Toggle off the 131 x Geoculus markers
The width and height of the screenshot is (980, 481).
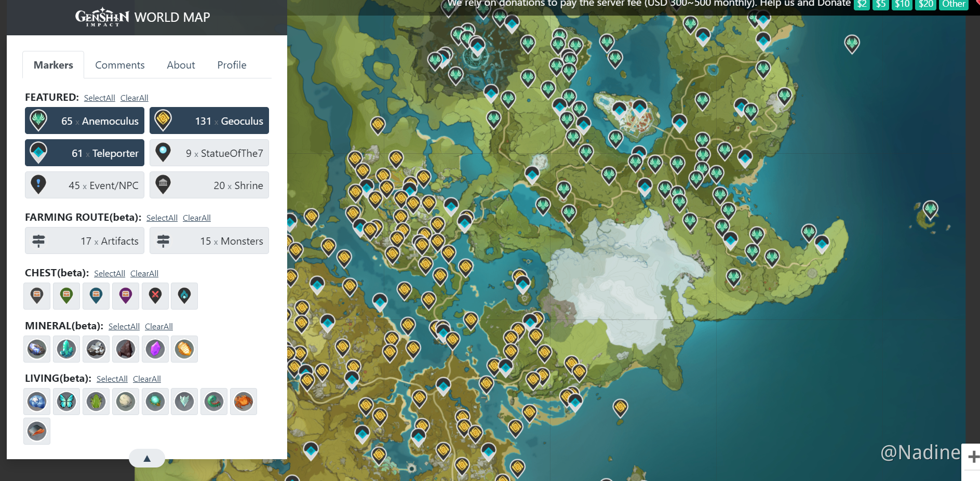(x=209, y=121)
